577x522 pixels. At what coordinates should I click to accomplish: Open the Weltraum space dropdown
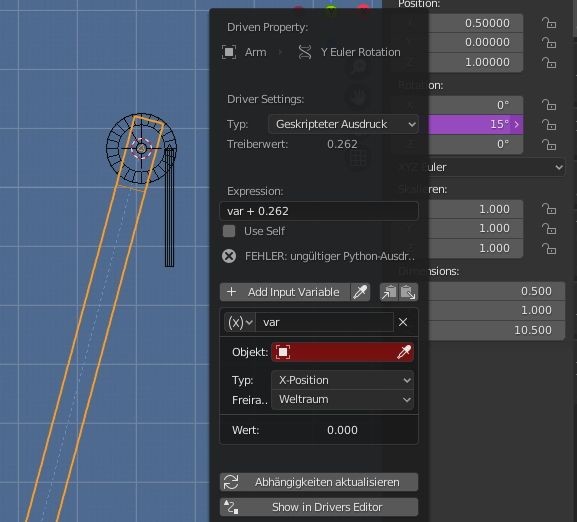342,400
